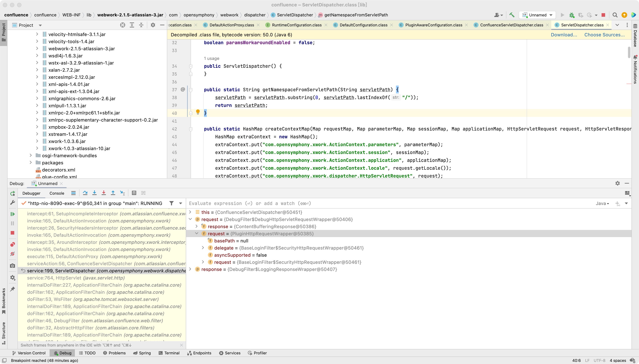This screenshot has height=364, width=639.
Task: Open the Java language dropdown in evaluator
Action: 602,204
